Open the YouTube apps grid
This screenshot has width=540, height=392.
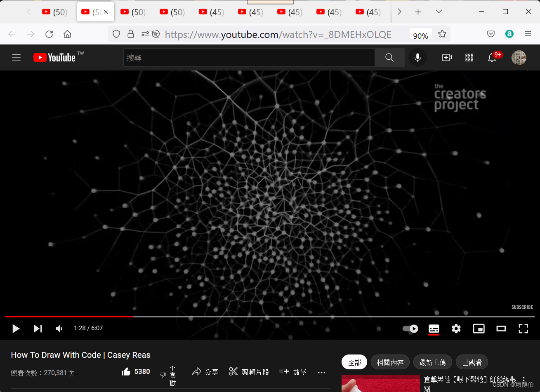tap(469, 58)
